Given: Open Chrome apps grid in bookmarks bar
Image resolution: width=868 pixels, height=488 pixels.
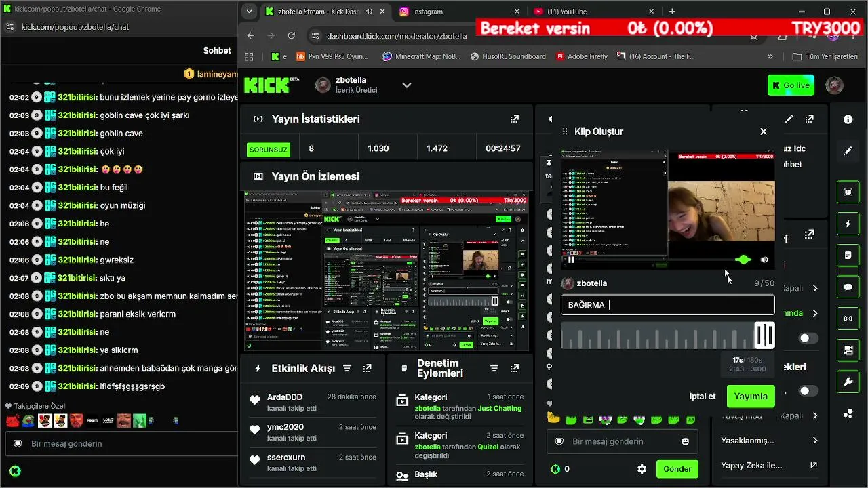Looking at the screenshot, I should (x=249, y=56).
